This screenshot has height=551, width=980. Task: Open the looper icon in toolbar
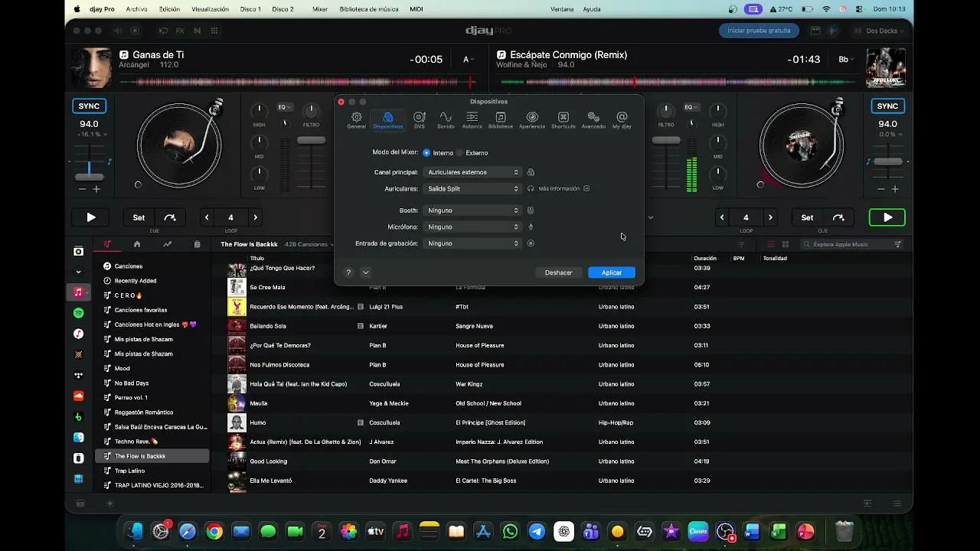click(x=162, y=31)
